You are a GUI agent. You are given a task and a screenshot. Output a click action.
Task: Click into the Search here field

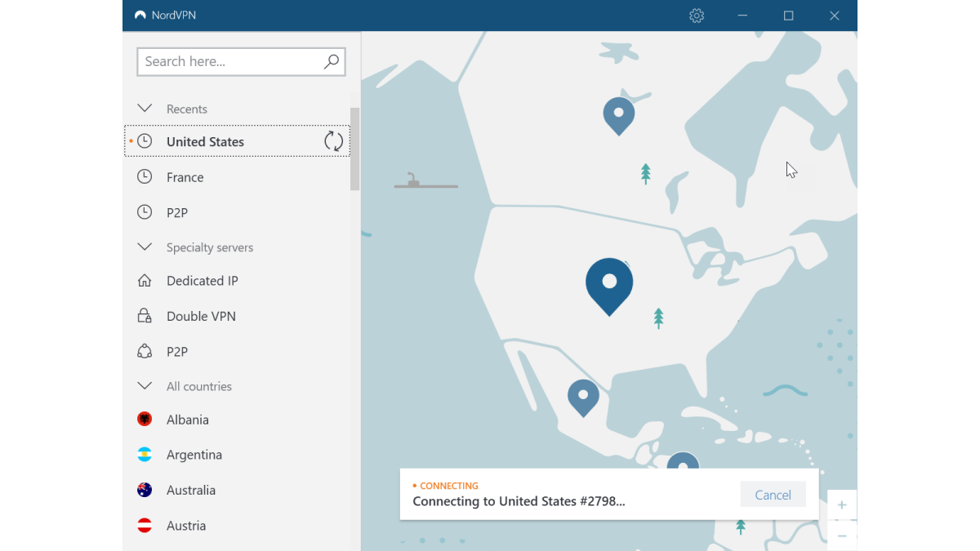click(241, 61)
